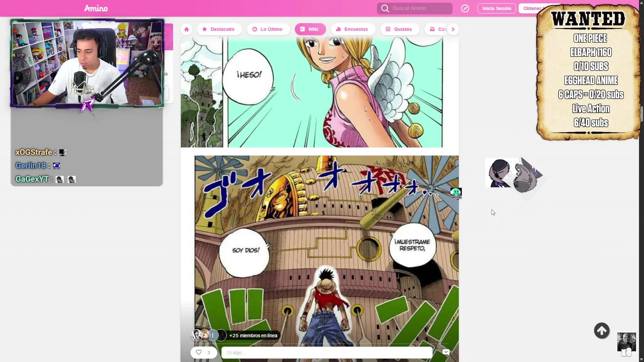Click the EGGHEAD ANIME text on poster

(591, 80)
